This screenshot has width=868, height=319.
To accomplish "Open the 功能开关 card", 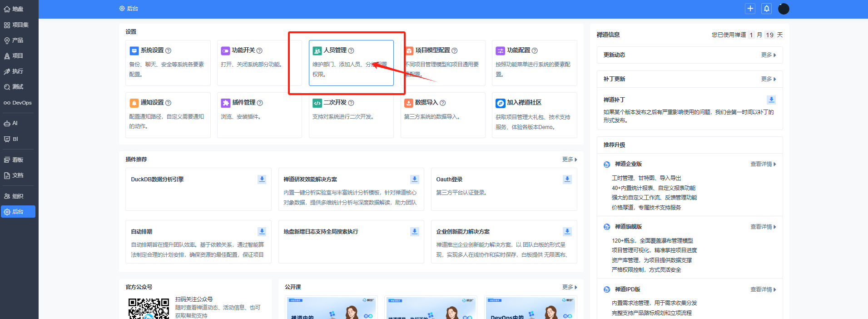I will tap(259, 63).
